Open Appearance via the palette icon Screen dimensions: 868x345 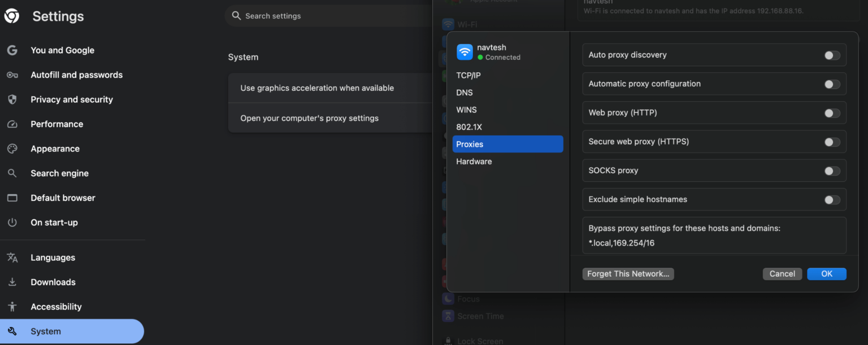tap(12, 149)
